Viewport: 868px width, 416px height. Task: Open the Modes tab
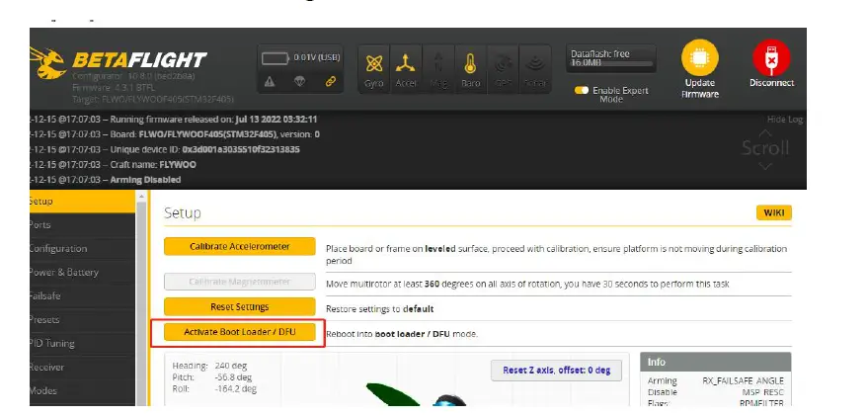[83, 391]
